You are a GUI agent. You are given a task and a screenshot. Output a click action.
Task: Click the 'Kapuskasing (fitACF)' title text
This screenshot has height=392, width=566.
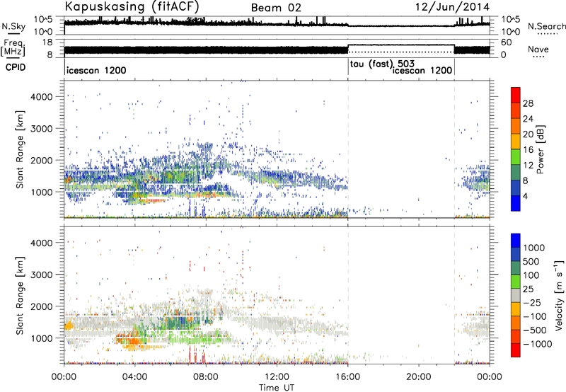point(132,7)
